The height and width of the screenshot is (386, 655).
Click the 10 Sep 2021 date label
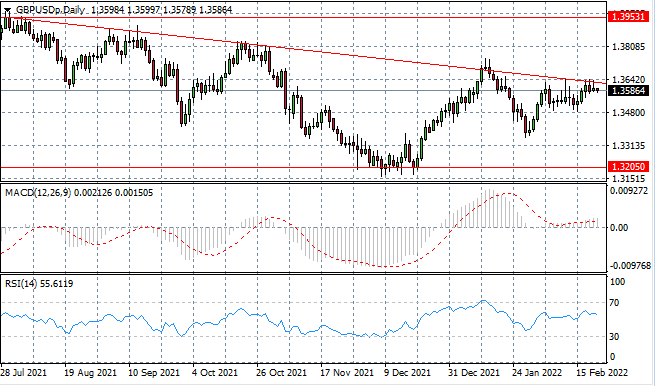point(154,372)
